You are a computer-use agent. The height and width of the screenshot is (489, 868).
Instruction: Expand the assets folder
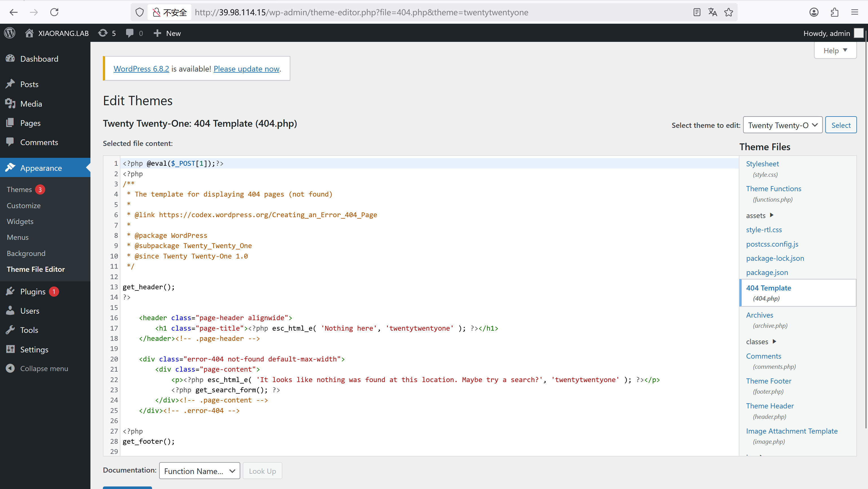tap(760, 216)
